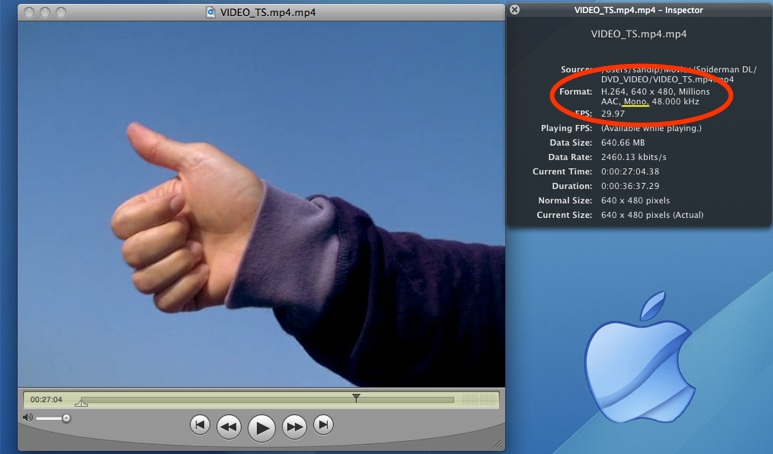Click the audio level equalizer display

479,399
